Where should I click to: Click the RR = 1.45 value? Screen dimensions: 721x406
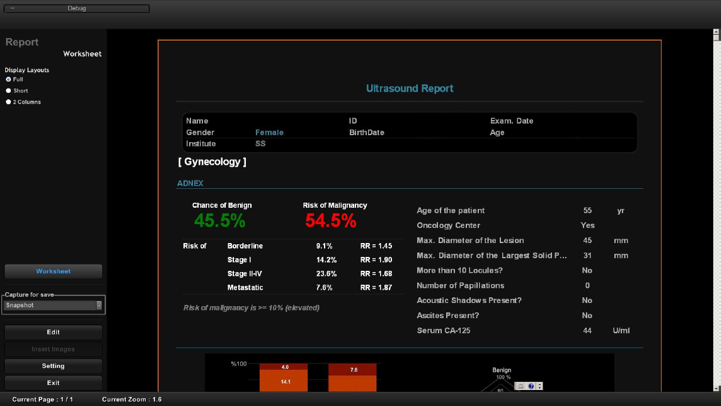[376, 246]
